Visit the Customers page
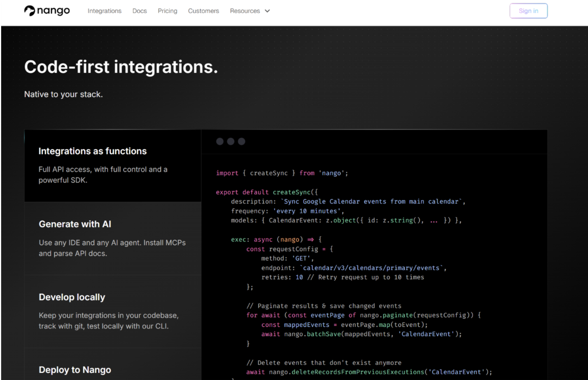The height and width of the screenshot is (380, 588). tap(203, 11)
